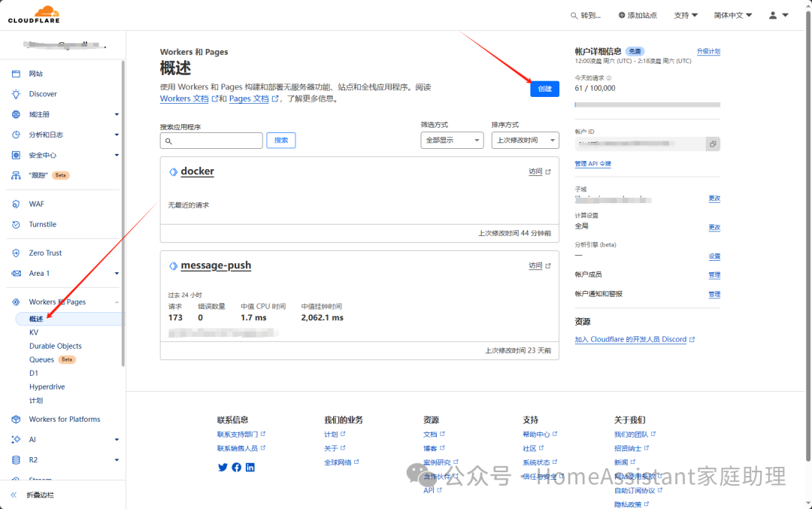812x509 pixels.
Task: Click 添加站点 plus icon
Action: (622, 16)
